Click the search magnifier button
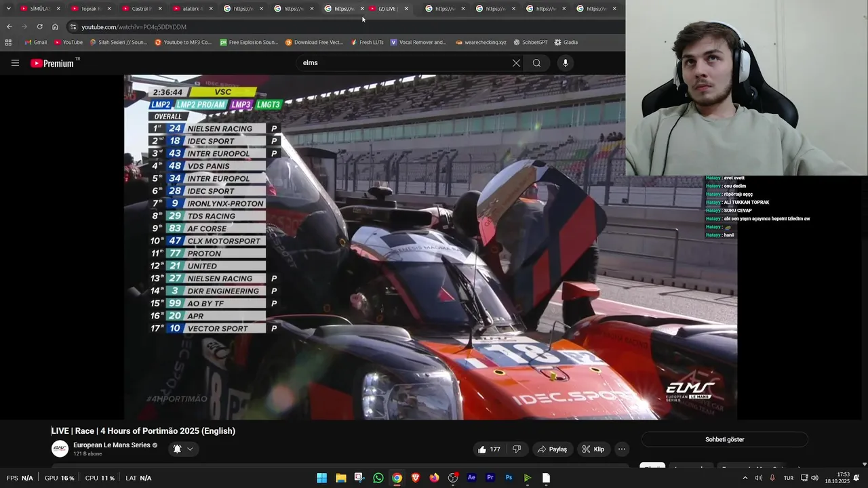This screenshot has height=488, width=868. coord(536,63)
